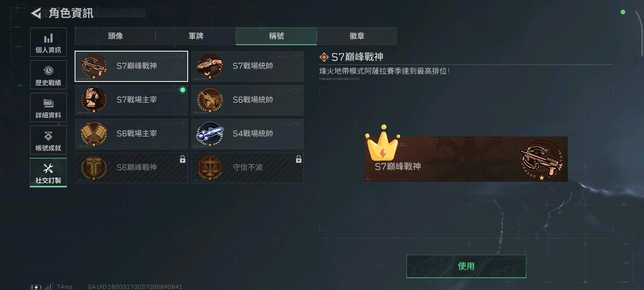
Task: Open 個人資訊 sidebar section
Action: click(x=48, y=42)
